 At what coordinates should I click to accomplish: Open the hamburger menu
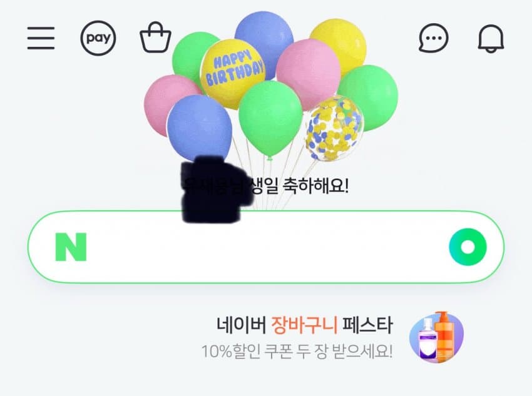point(41,38)
